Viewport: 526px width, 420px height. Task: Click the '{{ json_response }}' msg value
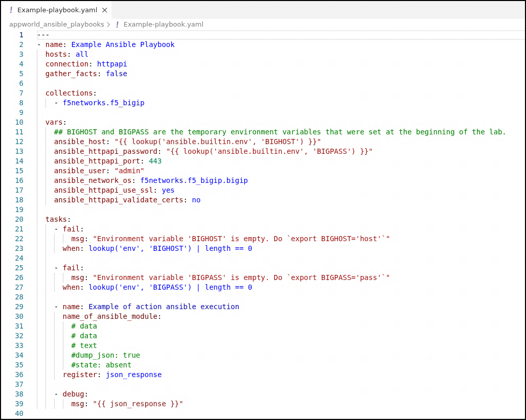pyautogui.click(x=138, y=404)
